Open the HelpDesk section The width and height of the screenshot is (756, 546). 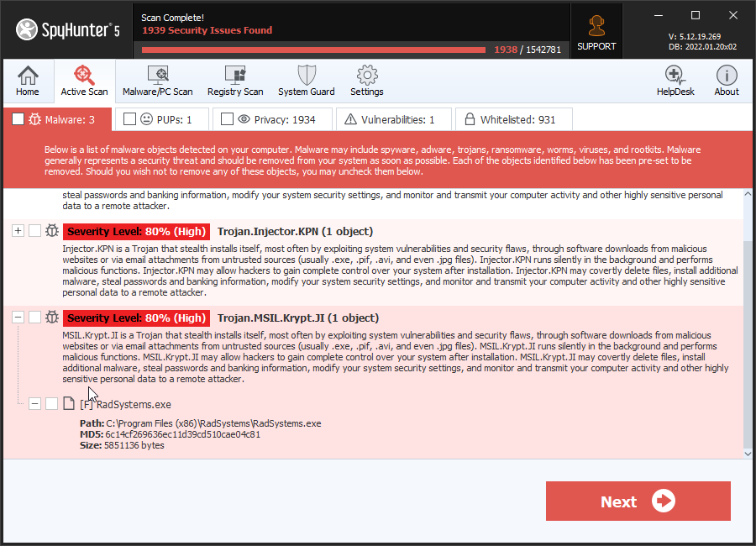(675, 81)
